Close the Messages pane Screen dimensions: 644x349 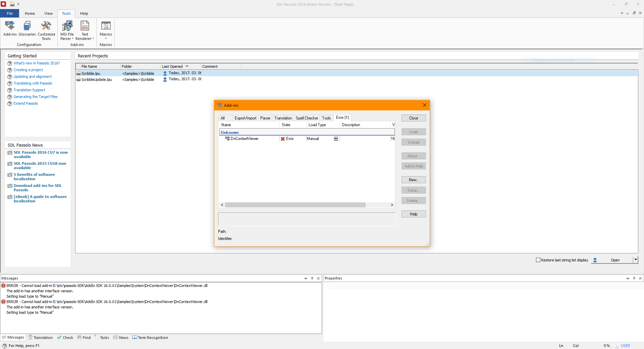(318, 278)
